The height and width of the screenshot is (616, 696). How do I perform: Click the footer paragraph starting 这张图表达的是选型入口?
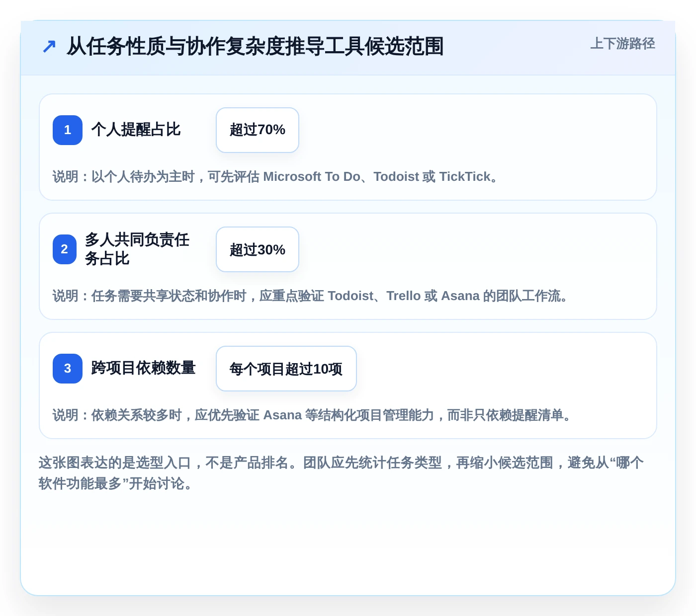[x=341, y=473]
